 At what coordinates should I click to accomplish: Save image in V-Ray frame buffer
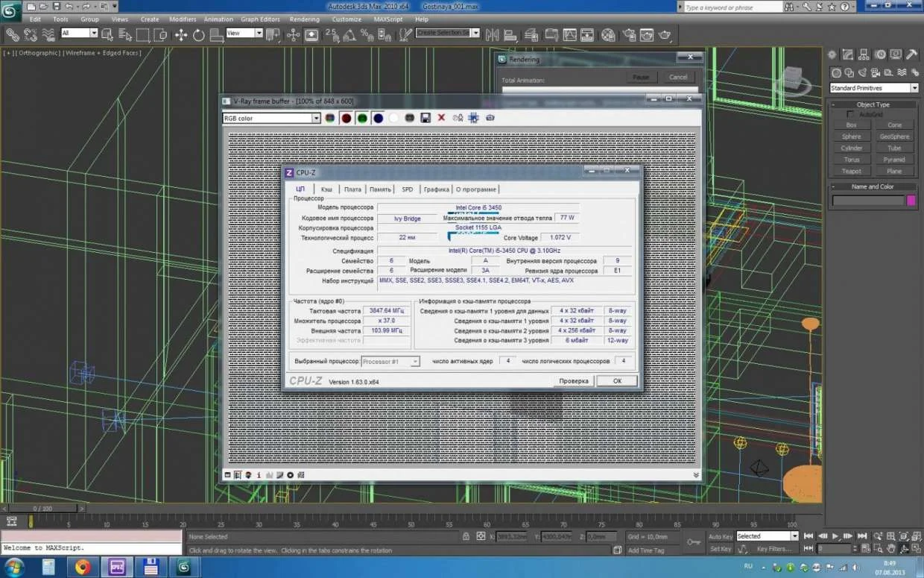(x=425, y=118)
